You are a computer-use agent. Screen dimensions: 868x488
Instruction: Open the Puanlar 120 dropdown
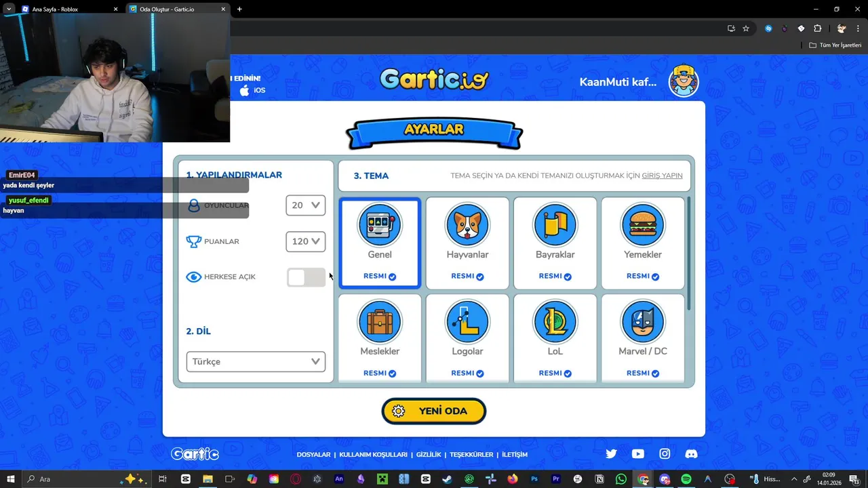305,241
